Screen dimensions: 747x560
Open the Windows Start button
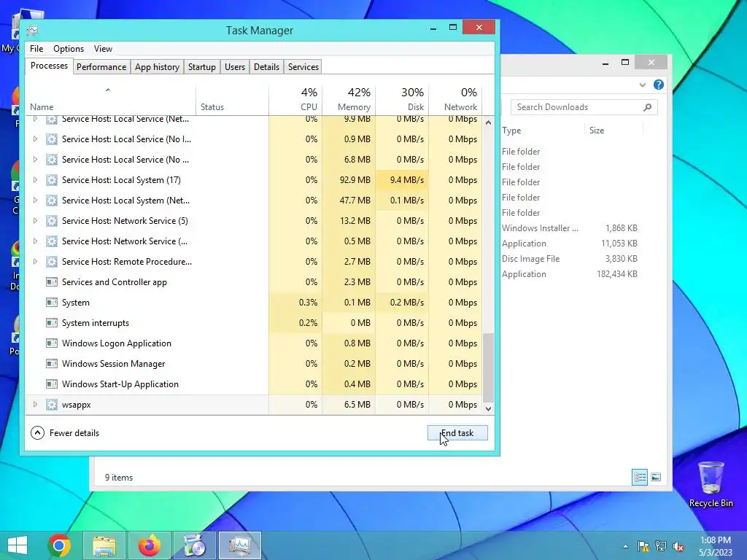pyautogui.click(x=18, y=545)
